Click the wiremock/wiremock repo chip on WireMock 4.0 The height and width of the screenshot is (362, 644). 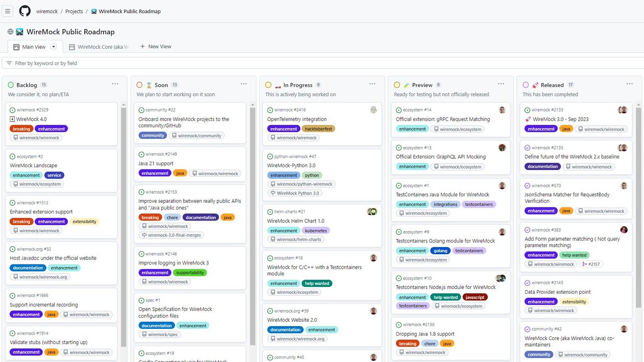36,138
